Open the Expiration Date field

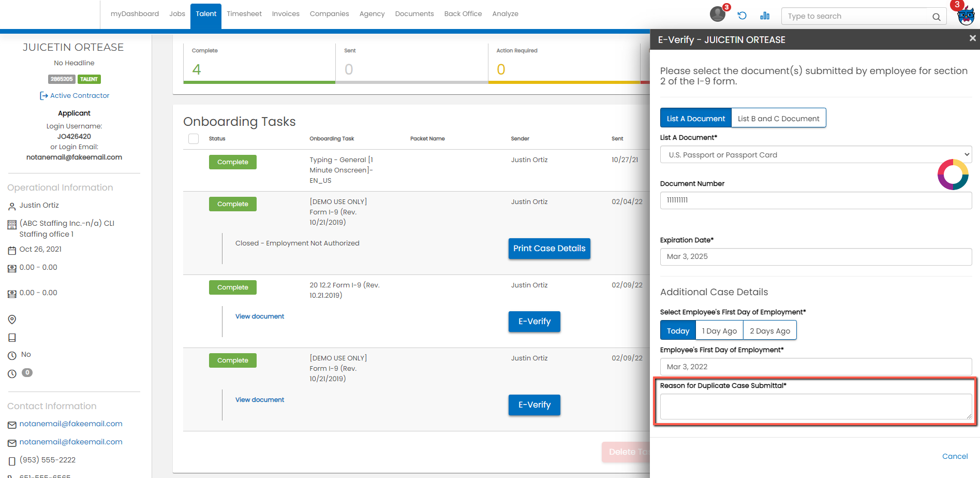[816, 256]
